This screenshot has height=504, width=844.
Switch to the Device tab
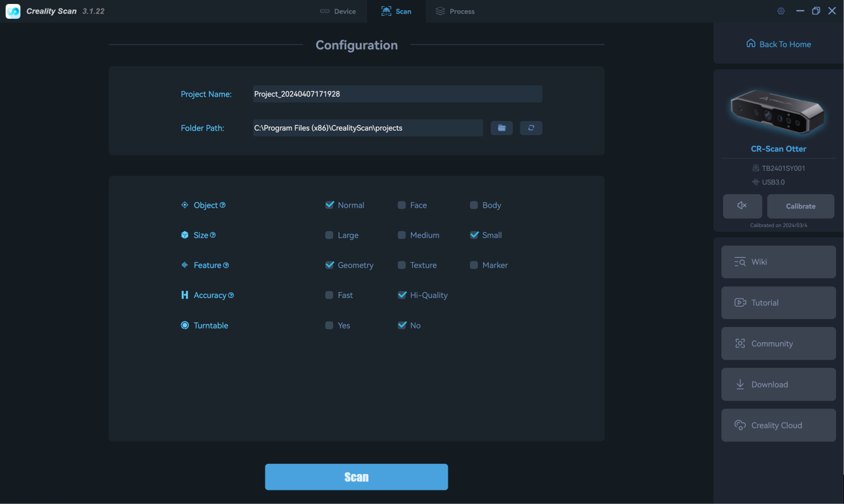(x=338, y=11)
